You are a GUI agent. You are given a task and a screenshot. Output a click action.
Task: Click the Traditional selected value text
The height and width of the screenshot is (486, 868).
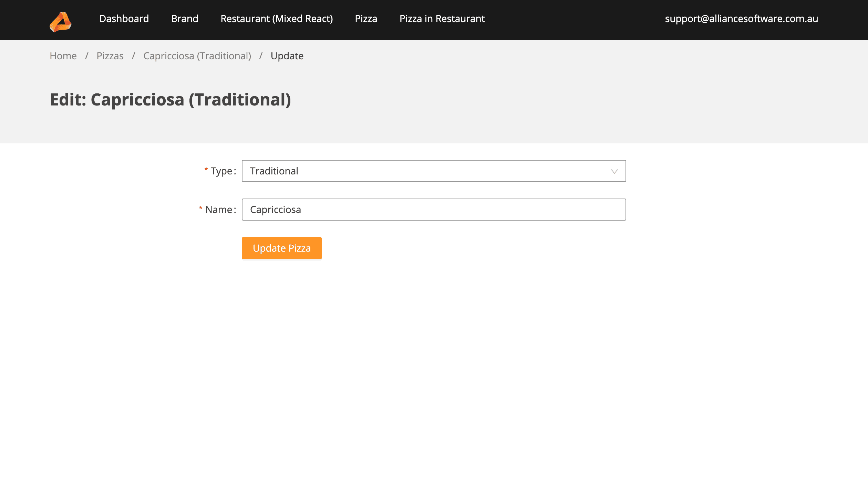(274, 171)
